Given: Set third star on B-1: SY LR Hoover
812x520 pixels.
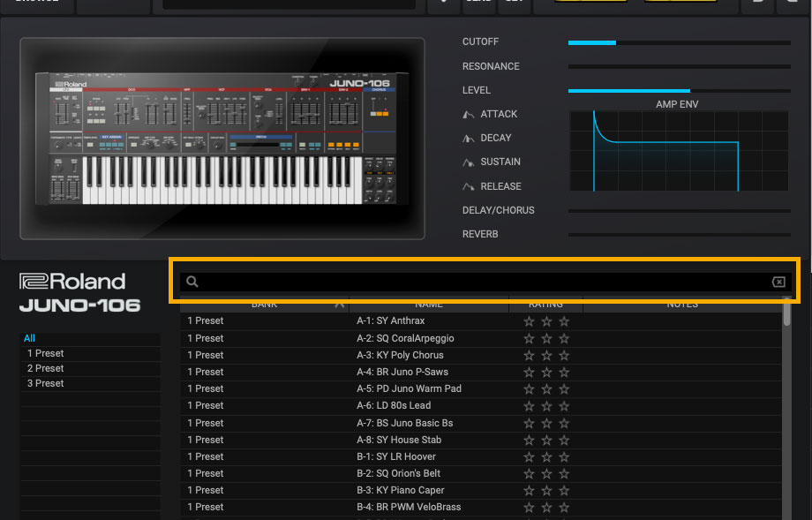Looking at the screenshot, I should point(564,457).
